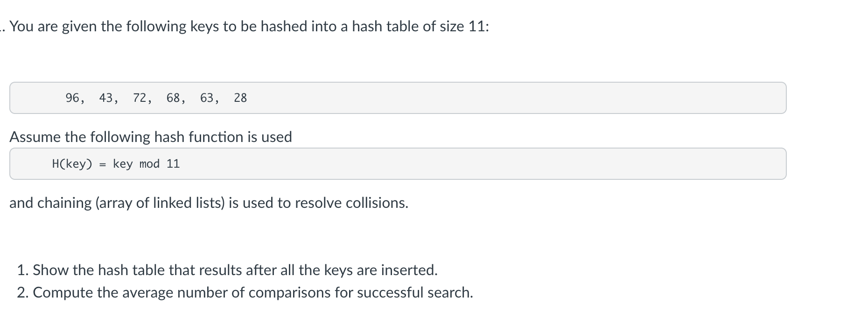
Task: Click empty area inside the keys code box
Action: coord(513,98)
